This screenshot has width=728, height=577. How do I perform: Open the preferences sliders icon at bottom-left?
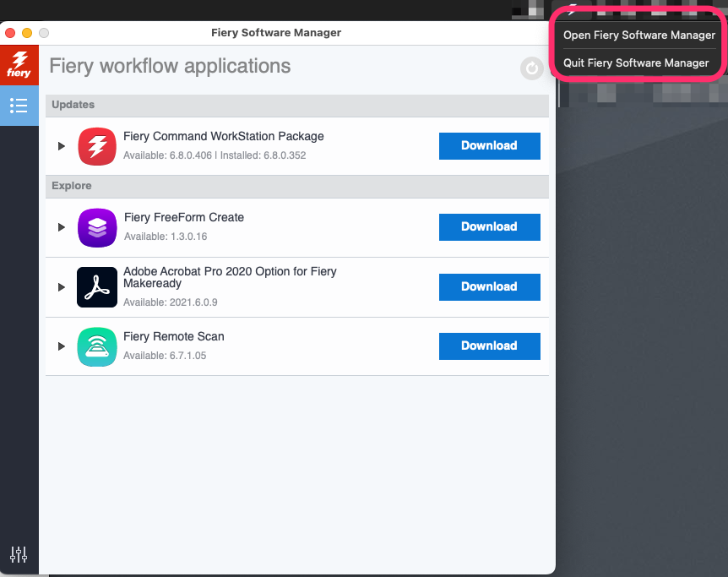(x=19, y=554)
